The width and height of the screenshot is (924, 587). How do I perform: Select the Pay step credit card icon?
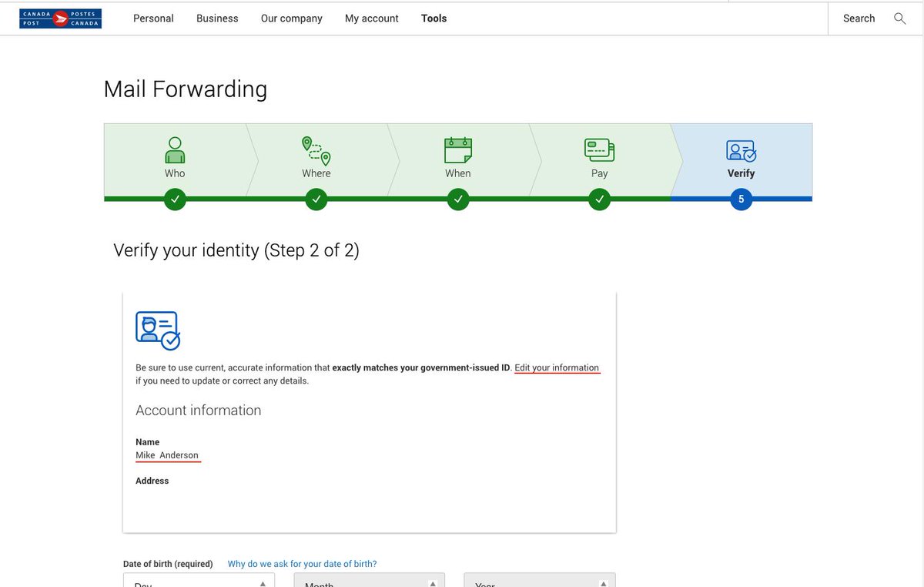tap(599, 149)
